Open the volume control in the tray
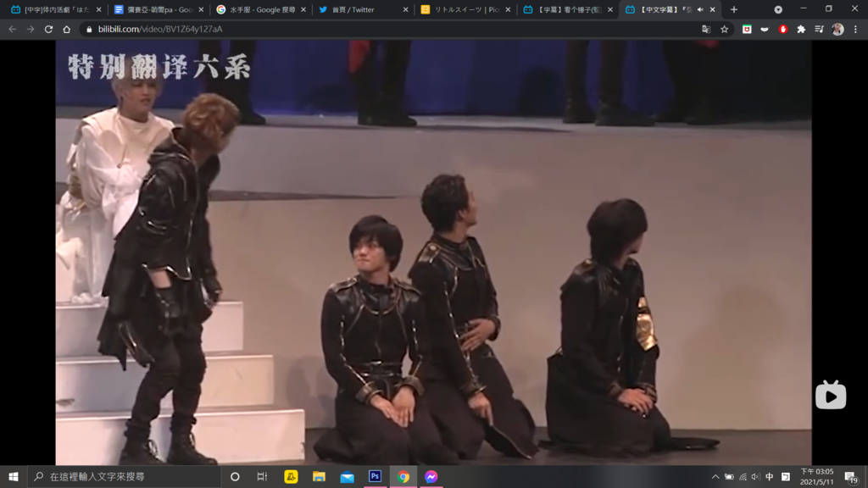868x488 pixels. (755, 476)
